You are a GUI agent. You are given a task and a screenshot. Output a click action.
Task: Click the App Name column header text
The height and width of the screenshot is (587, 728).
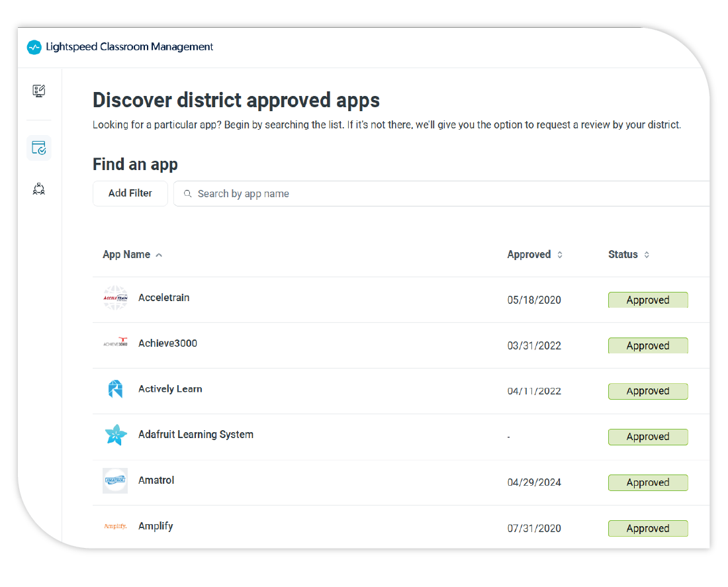click(126, 255)
